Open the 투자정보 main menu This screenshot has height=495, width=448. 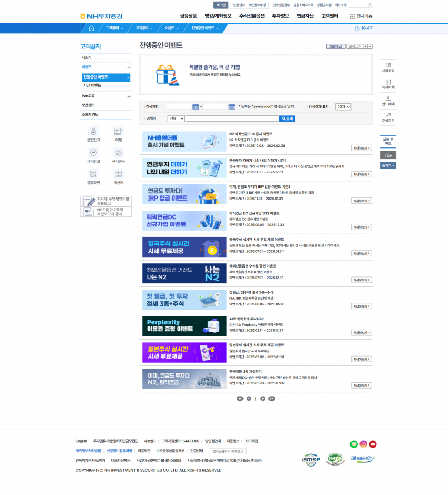pos(280,16)
